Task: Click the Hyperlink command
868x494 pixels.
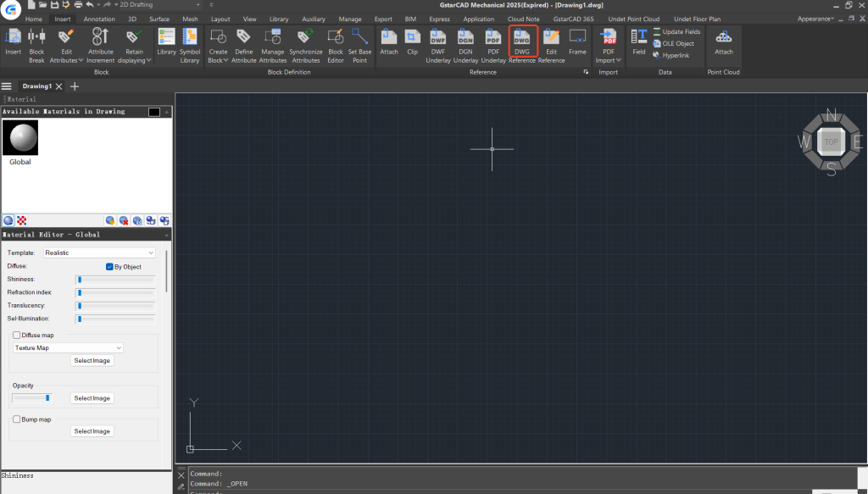Action: click(671, 55)
